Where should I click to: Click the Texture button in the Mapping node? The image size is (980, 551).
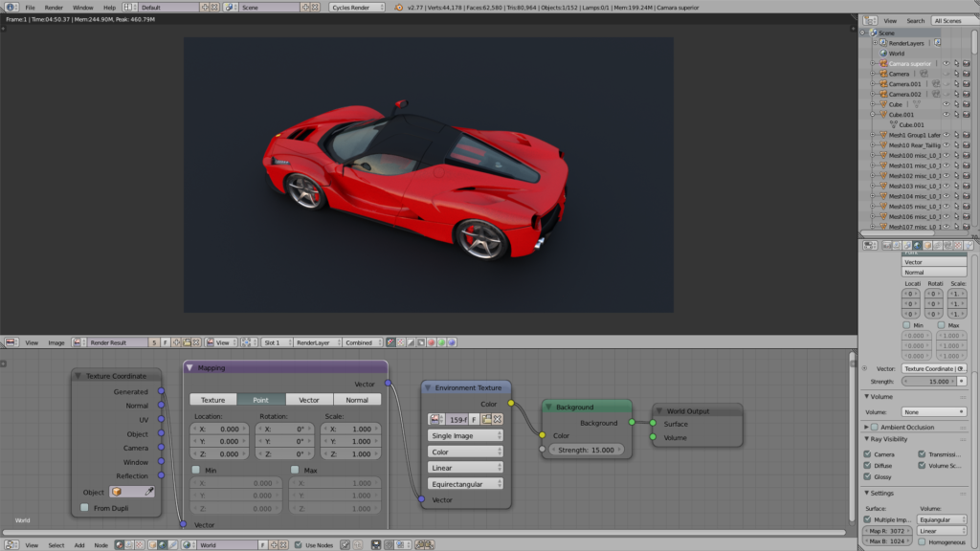(x=212, y=400)
